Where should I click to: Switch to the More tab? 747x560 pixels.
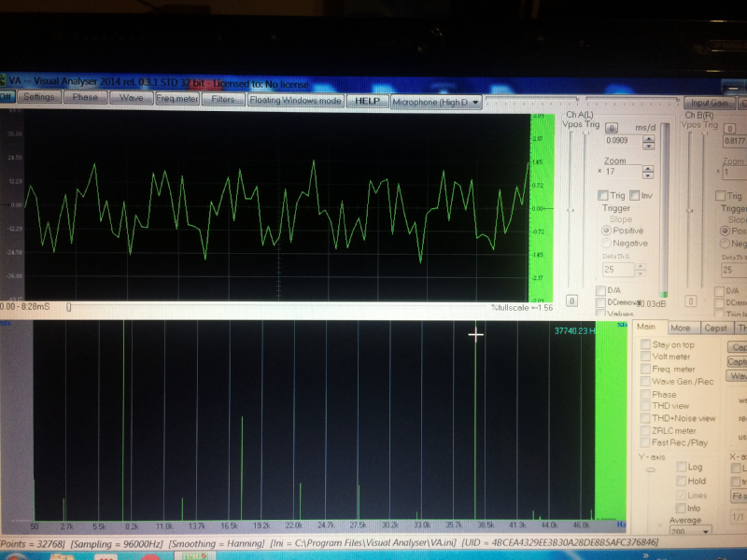(x=681, y=329)
